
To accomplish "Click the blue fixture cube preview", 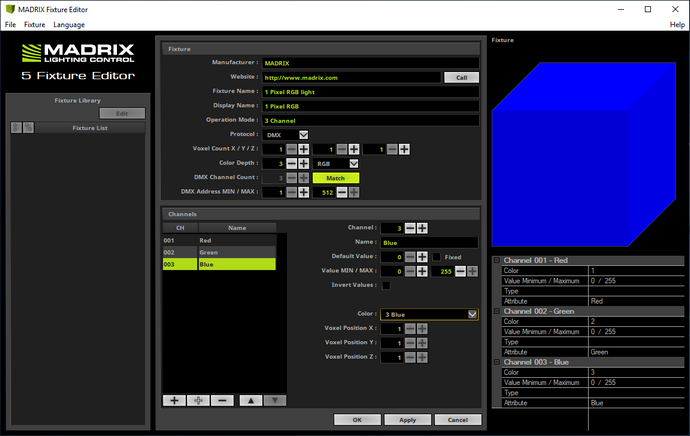I will point(584,154).
